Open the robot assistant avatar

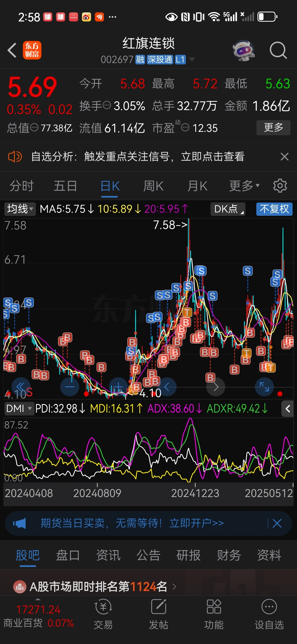pos(244,51)
